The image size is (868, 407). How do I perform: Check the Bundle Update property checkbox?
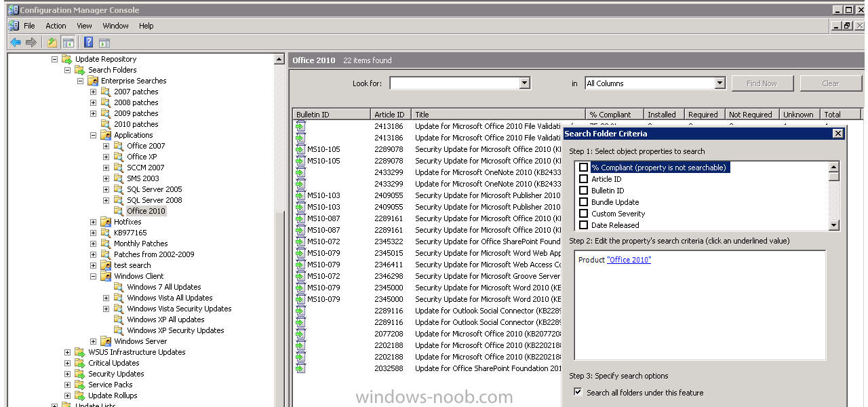point(583,202)
